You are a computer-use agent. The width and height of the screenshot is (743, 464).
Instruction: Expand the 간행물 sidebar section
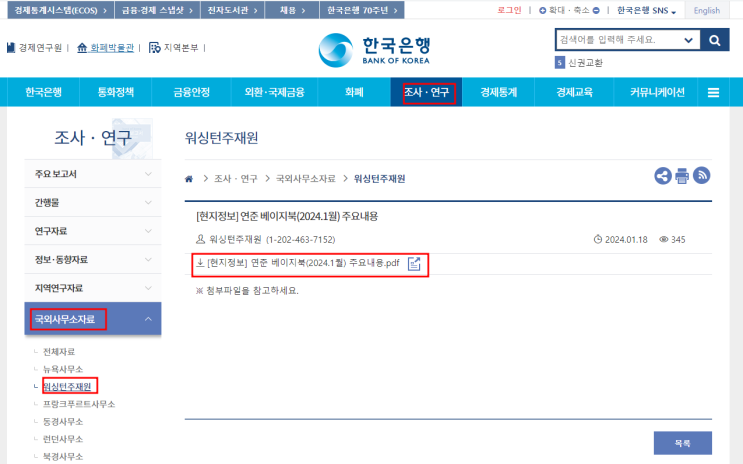tap(93, 202)
